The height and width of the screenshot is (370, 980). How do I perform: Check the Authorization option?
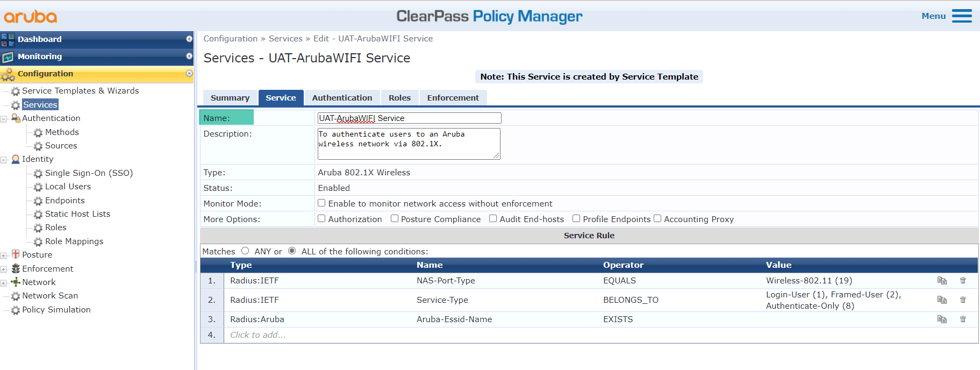(x=321, y=218)
